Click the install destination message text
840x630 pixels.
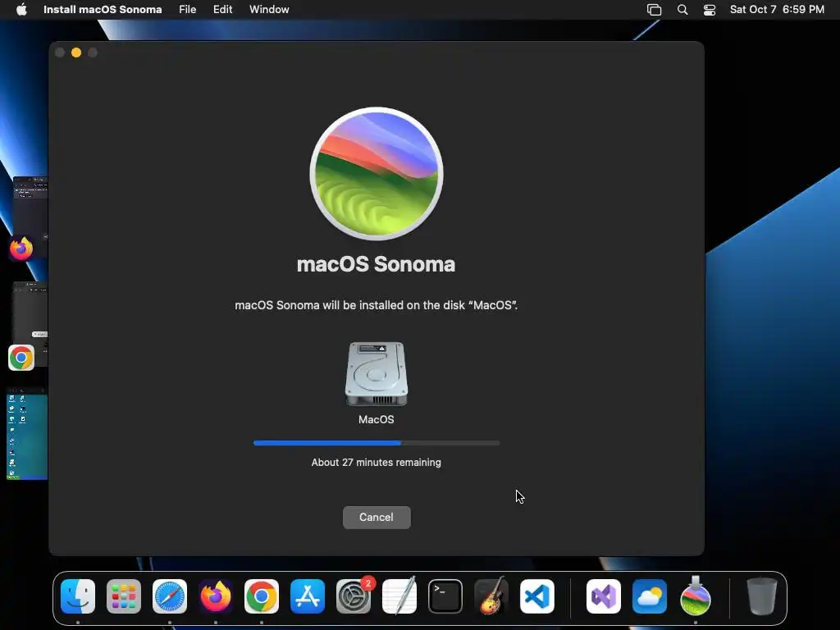[x=376, y=305]
